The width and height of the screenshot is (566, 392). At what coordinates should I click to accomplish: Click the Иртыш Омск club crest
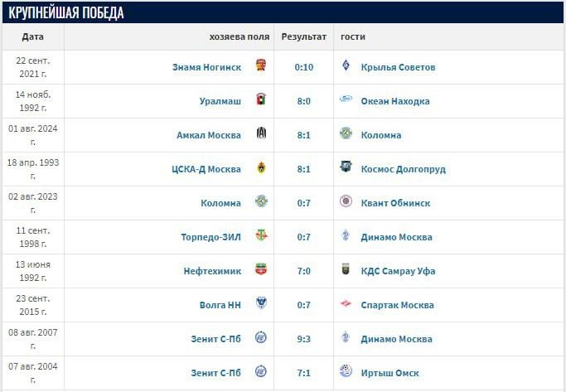[x=346, y=373]
